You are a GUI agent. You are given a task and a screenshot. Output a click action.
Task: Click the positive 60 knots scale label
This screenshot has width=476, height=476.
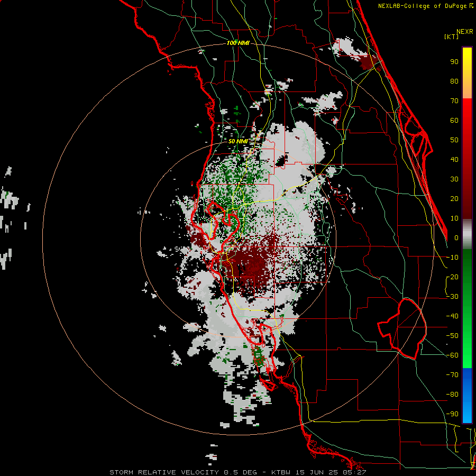point(454,120)
